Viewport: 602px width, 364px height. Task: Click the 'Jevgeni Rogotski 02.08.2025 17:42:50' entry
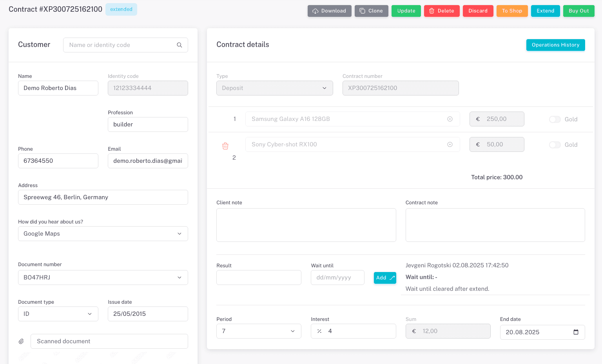click(x=457, y=265)
